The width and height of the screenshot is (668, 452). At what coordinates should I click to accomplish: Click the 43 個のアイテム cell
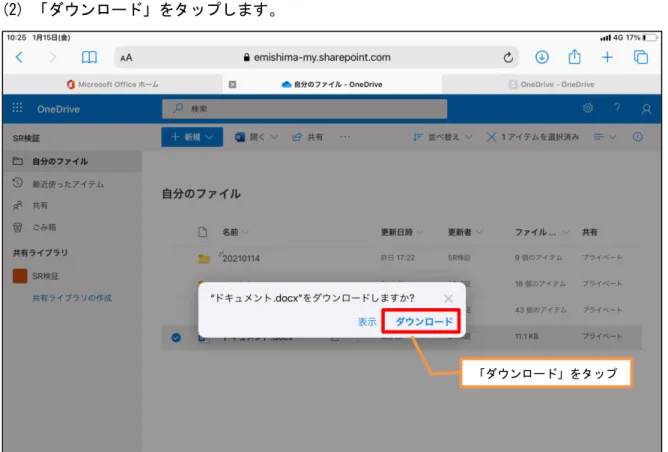tap(541, 310)
